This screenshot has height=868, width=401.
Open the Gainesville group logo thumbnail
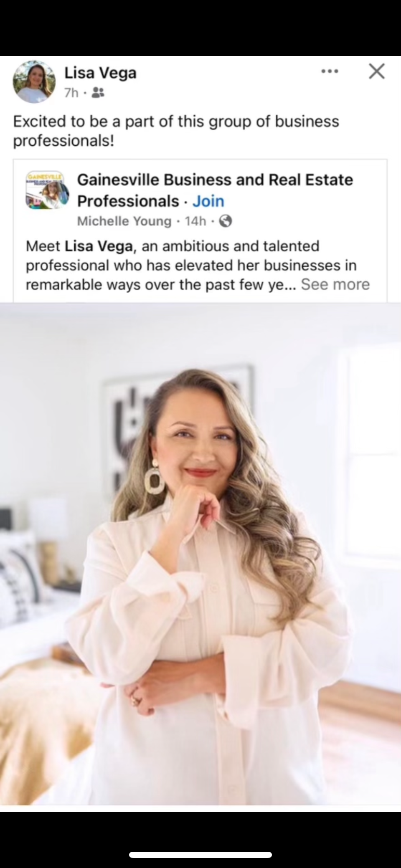[x=48, y=190]
